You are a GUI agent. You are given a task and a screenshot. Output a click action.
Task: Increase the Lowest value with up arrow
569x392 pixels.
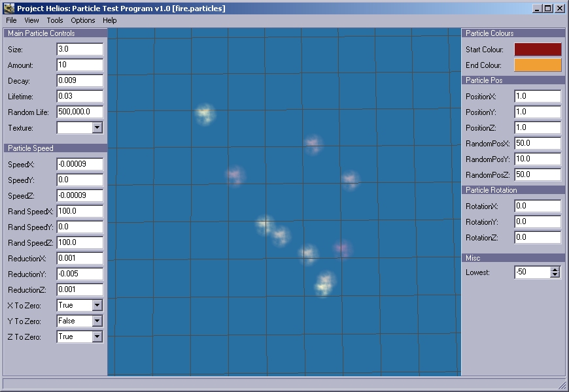pos(555,269)
